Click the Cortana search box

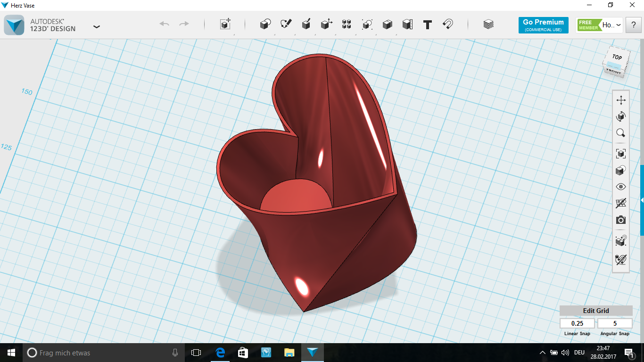point(104,353)
